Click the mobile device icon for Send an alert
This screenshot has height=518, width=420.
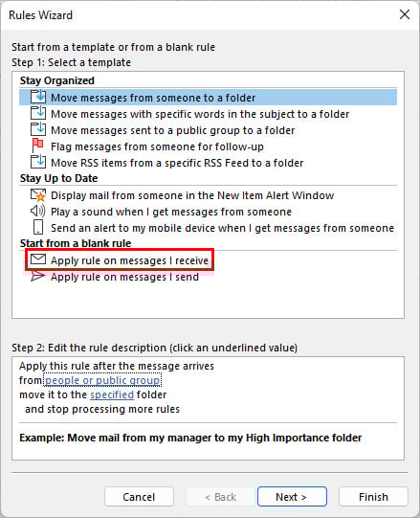click(x=38, y=227)
